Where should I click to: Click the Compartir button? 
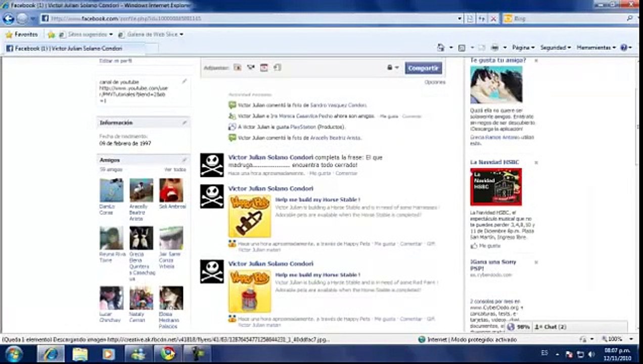(x=423, y=68)
